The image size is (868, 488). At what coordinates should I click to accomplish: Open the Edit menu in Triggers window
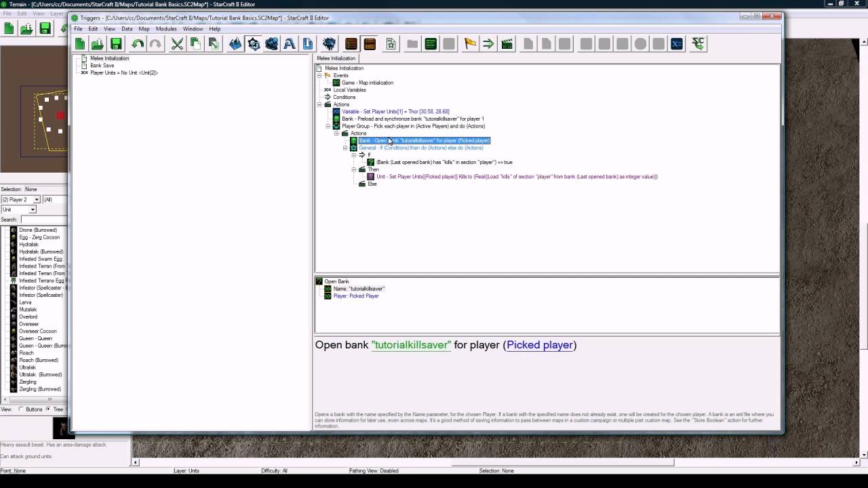coord(93,29)
